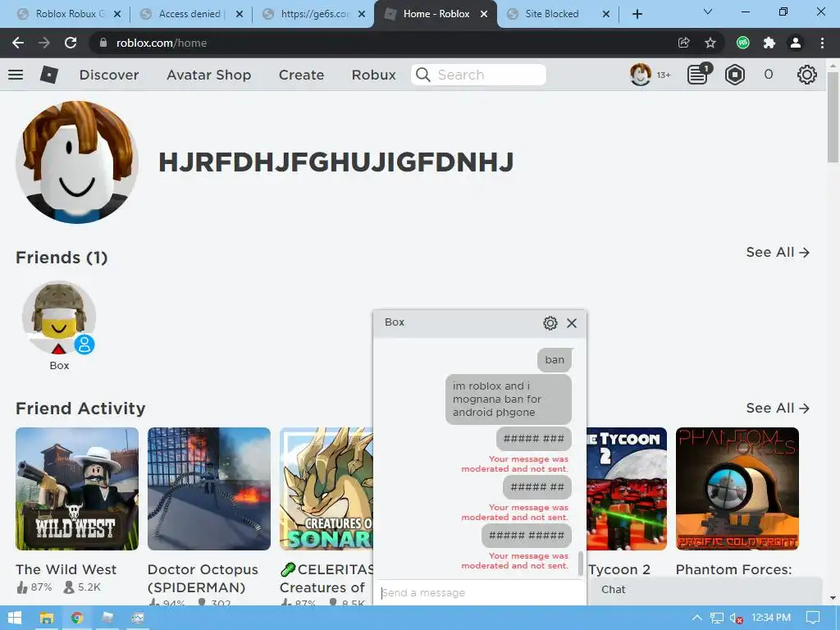840x630 pixels.
Task: Click the Roblox logo icon
Action: coord(48,75)
